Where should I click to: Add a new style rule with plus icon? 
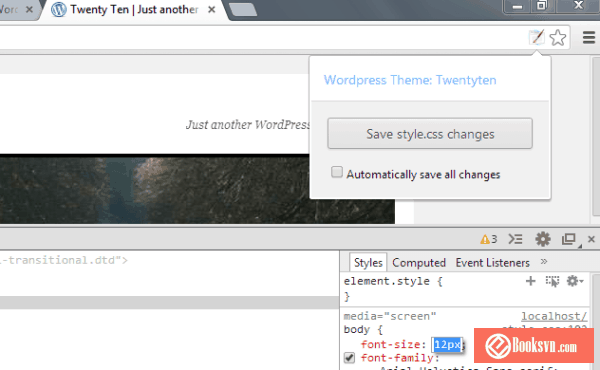coord(530,281)
